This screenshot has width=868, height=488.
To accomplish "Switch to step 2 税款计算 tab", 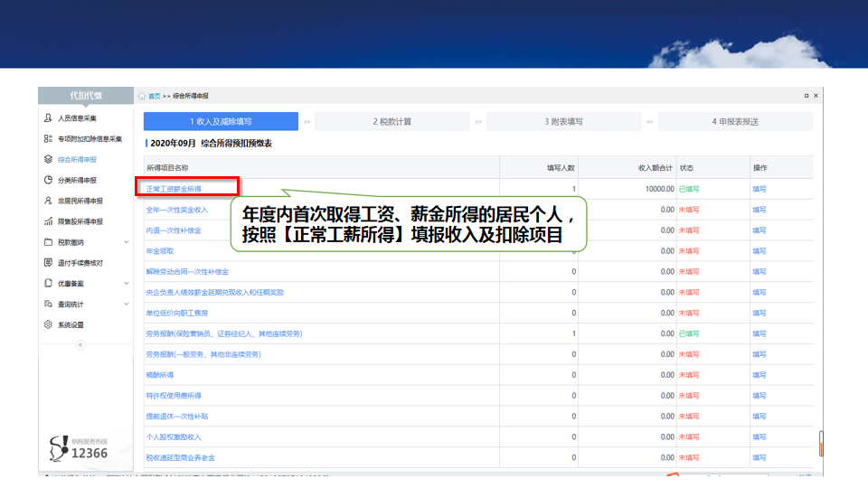I will pos(392,121).
